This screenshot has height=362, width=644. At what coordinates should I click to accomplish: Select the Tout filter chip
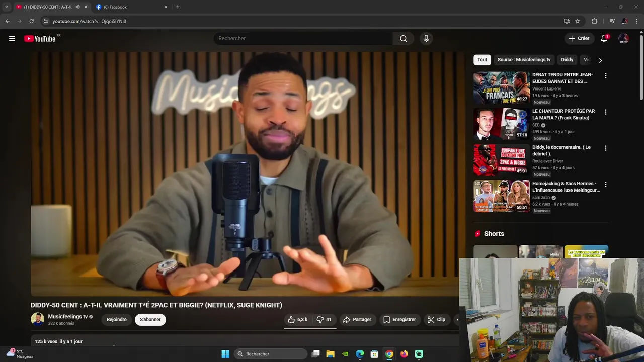pyautogui.click(x=482, y=60)
